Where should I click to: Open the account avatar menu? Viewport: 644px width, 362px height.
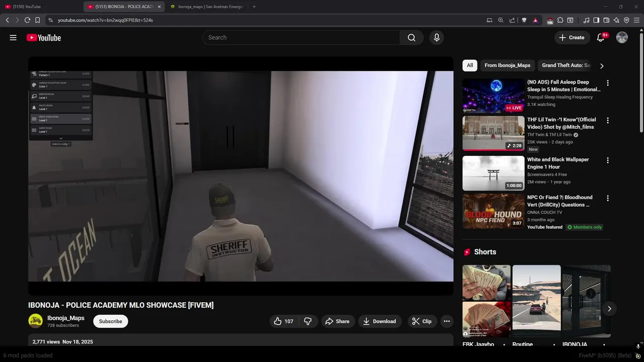click(x=622, y=38)
